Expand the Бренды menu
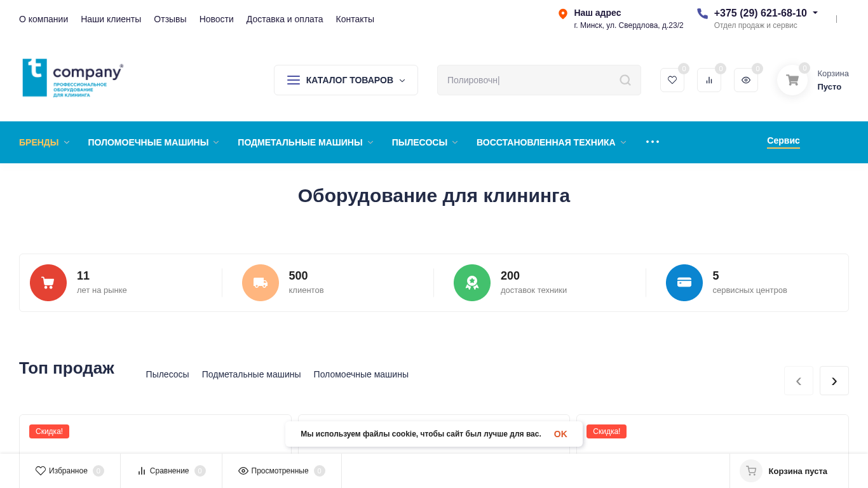Viewport: 868px width, 488px height. pyautogui.click(x=44, y=142)
